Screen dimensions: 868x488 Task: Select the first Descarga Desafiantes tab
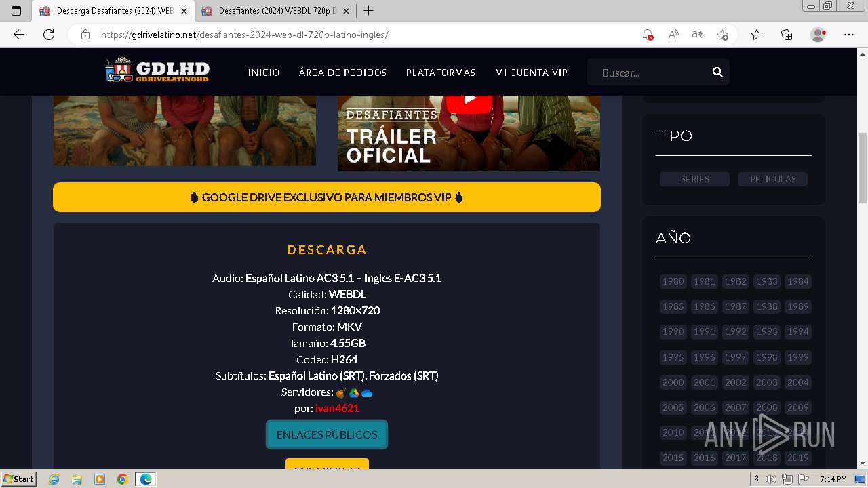112,11
